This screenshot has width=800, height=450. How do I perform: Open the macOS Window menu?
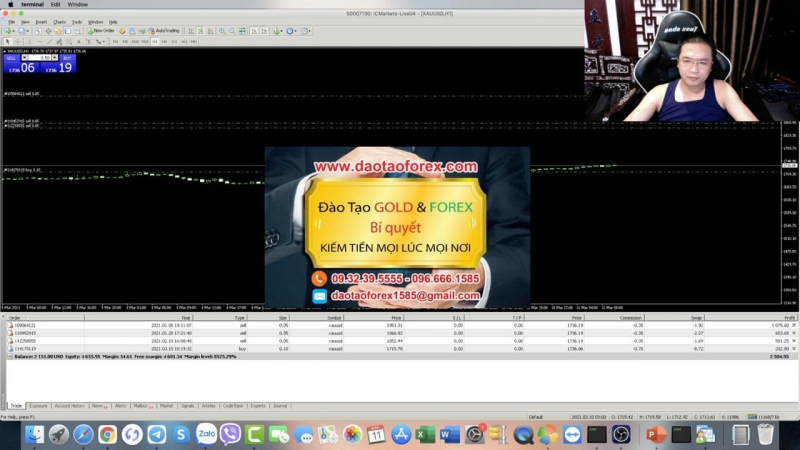click(78, 4)
